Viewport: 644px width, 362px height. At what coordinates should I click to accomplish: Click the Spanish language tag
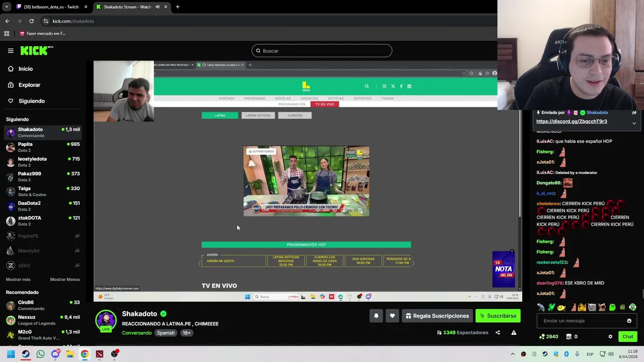(x=166, y=333)
